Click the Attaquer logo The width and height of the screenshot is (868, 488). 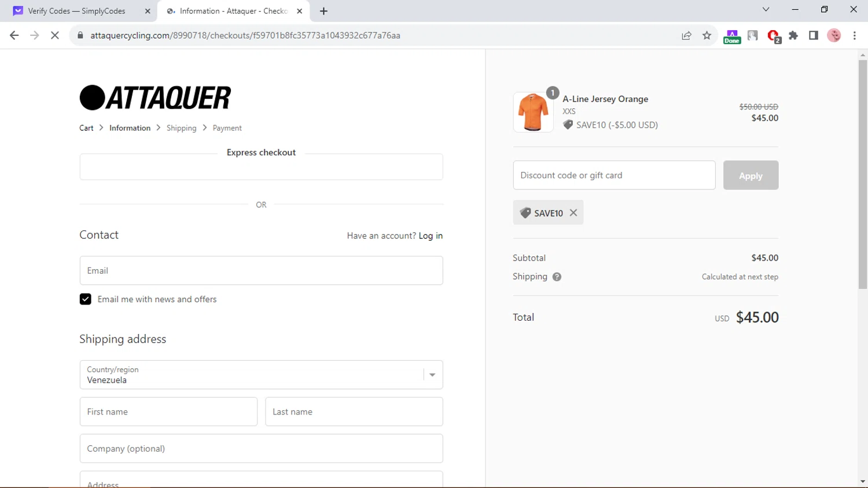tap(155, 97)
